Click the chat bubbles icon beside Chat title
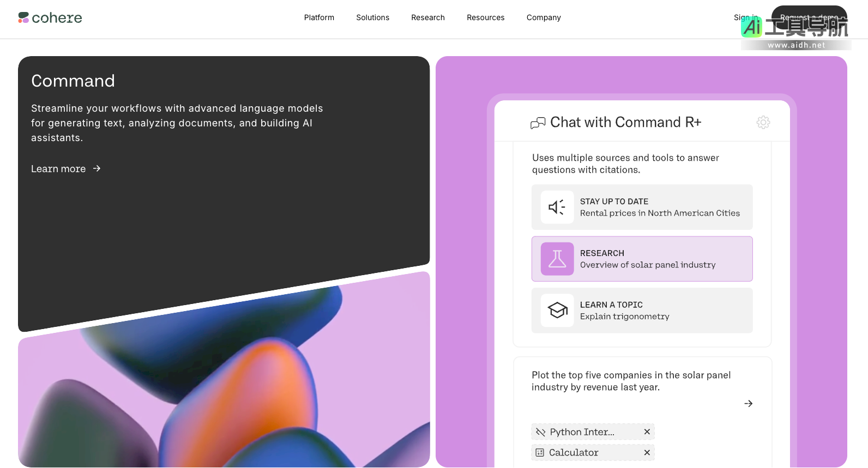Image resolution: width=868 pixels, height=468 pixels. (538, 123)
